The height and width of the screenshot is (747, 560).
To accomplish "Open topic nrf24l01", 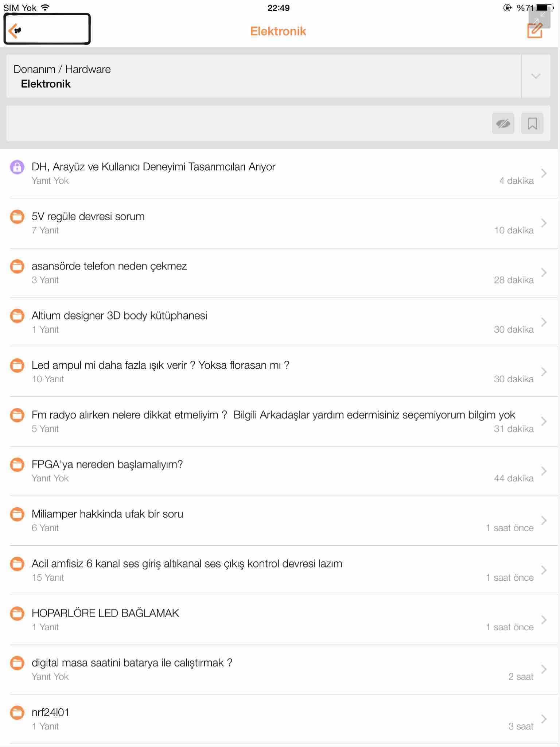I will 50,713.
